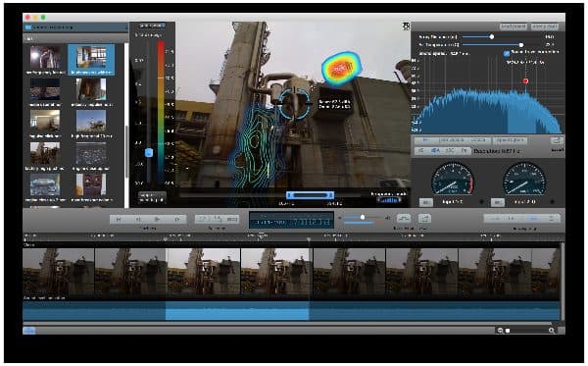Jump to start with the skip-back button

click(x=119, y=219)
